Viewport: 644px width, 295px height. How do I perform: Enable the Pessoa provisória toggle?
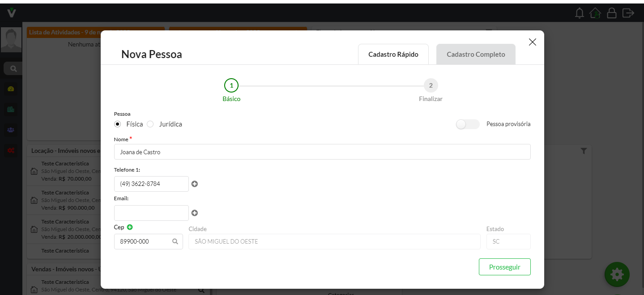click(467, 124)
